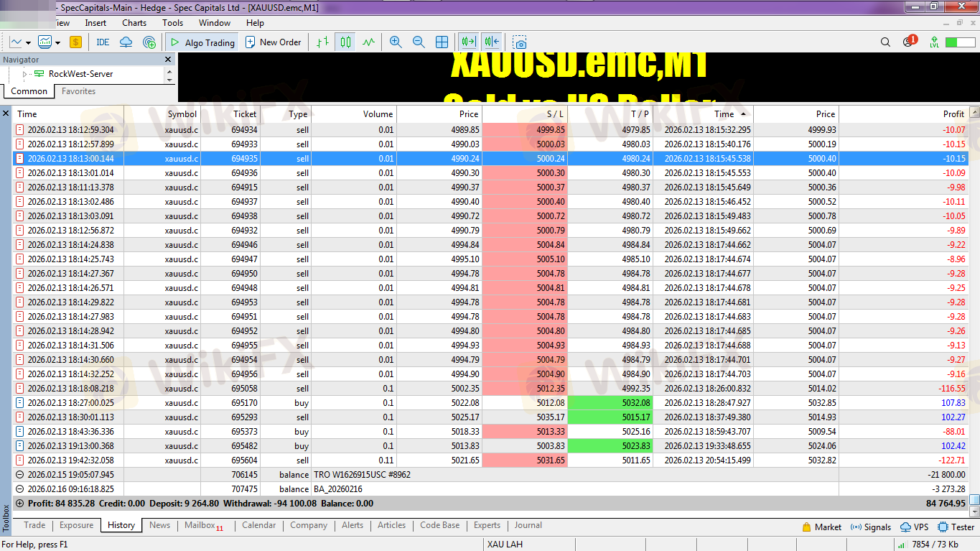The height and width of the screenshot is (551, 980).
Task: Open the Charts menu
Action: 134,23
